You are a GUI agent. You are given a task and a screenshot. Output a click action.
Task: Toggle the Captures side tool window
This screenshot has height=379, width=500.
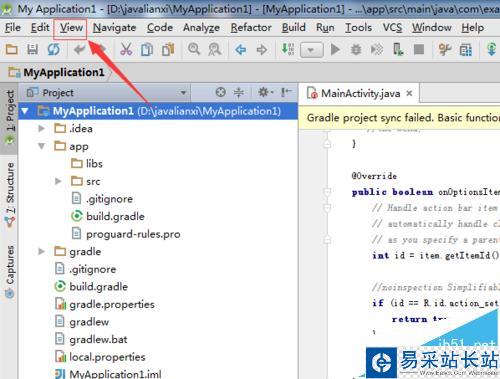pos(9,271)
